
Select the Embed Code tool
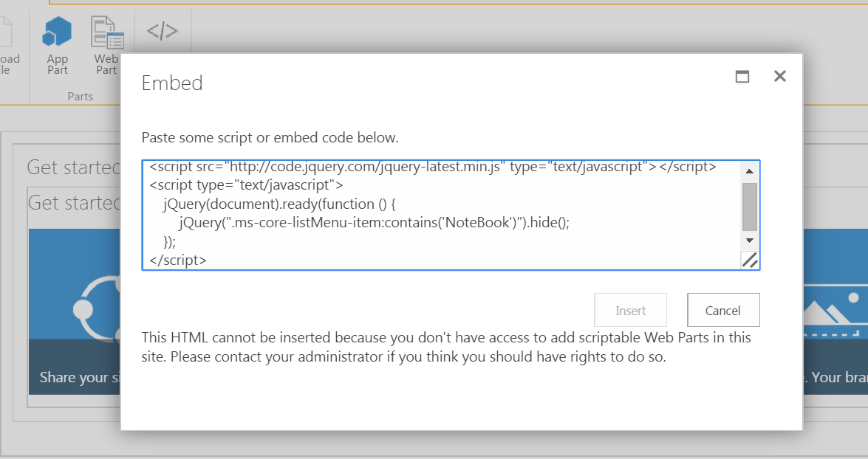point(162,31)
